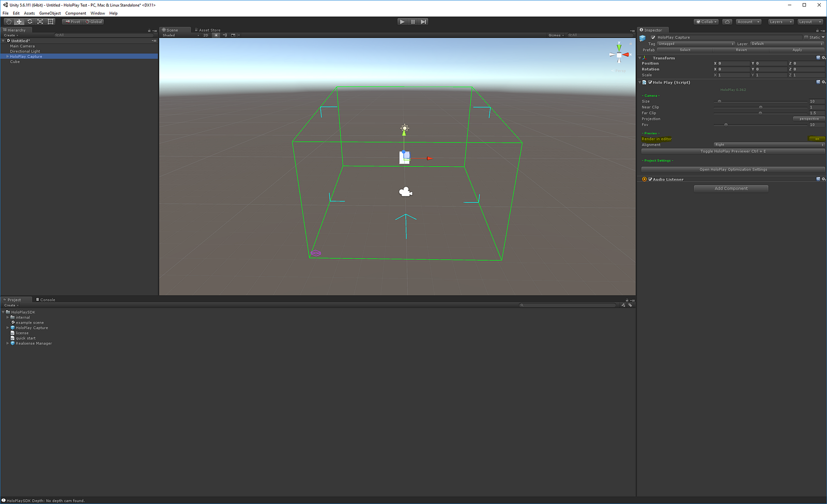This screenshot has height=504, width=827.
Task: Click the Inspector panel lock icon
Action: [817, 30]
